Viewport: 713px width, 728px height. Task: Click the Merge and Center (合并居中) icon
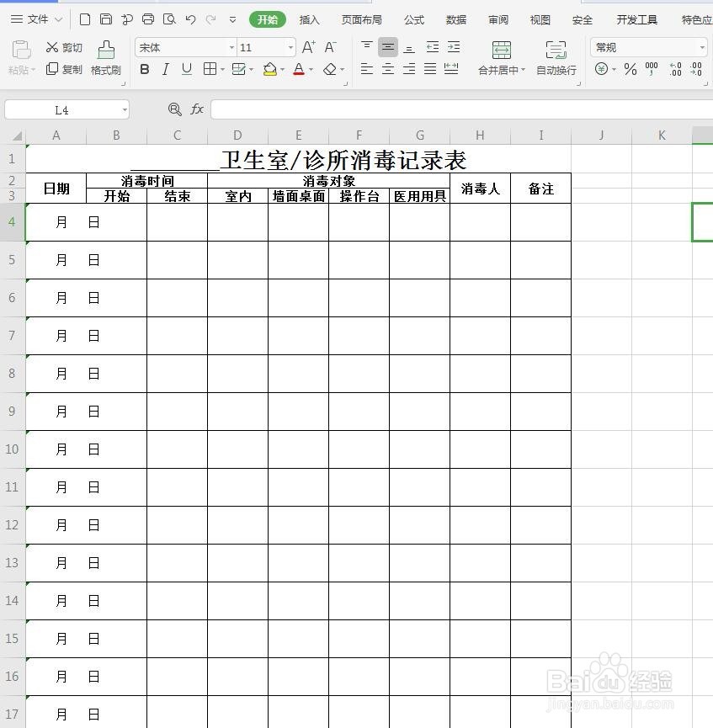(502, 50)
